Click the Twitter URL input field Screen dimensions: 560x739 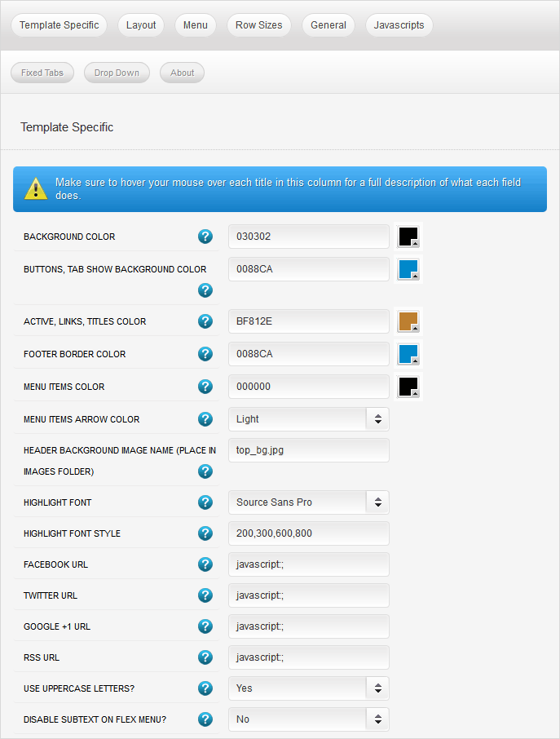coord(309,595)
